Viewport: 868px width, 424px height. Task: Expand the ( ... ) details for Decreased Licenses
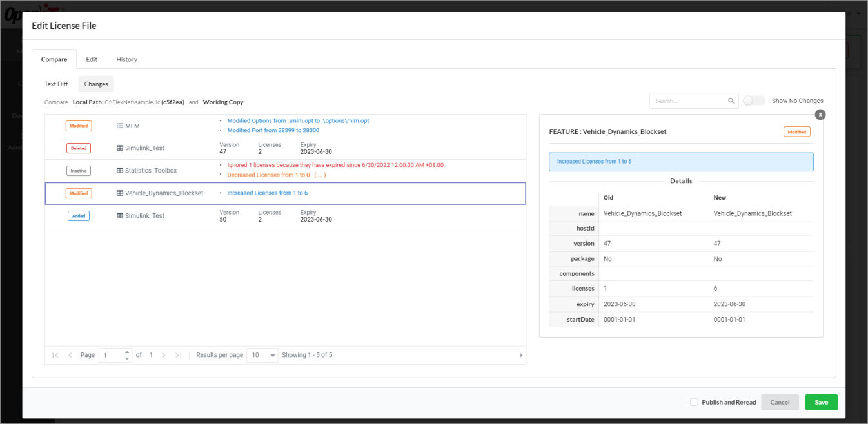pyautogui.click(x=319, y=174)
